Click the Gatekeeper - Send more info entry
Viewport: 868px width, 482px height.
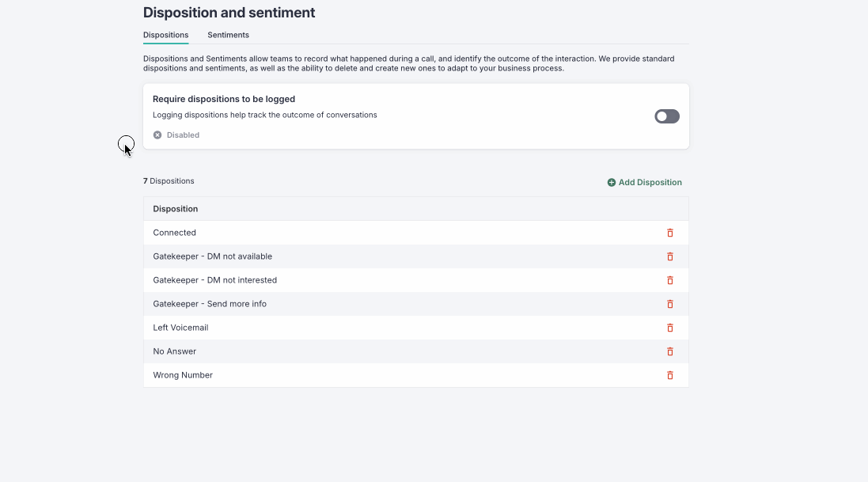[210, 304]
